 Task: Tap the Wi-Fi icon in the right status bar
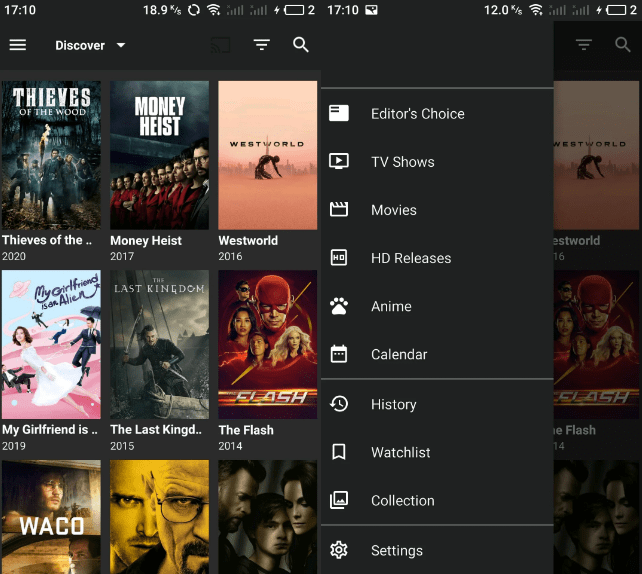click(x=536, y=10)
